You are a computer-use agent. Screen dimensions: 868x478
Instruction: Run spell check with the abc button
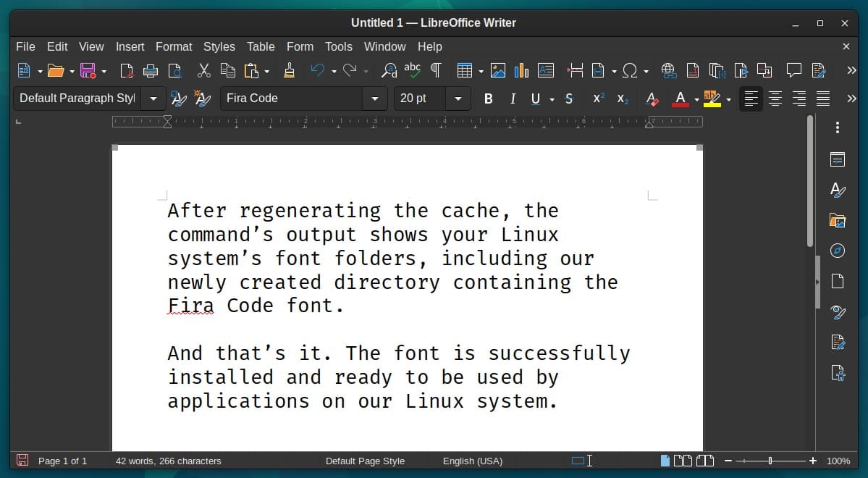[x=412, y=70]
